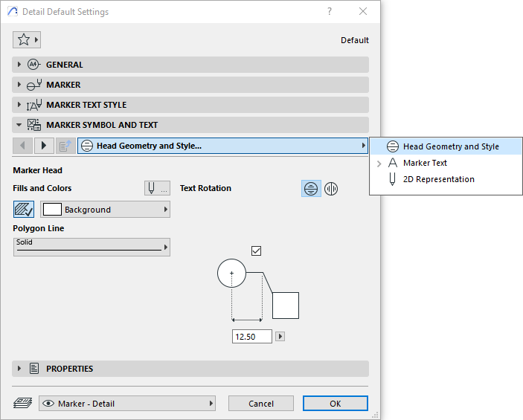Click the layer icon beside Marker - Detail
523x420 pixels.
pos(22,404)
